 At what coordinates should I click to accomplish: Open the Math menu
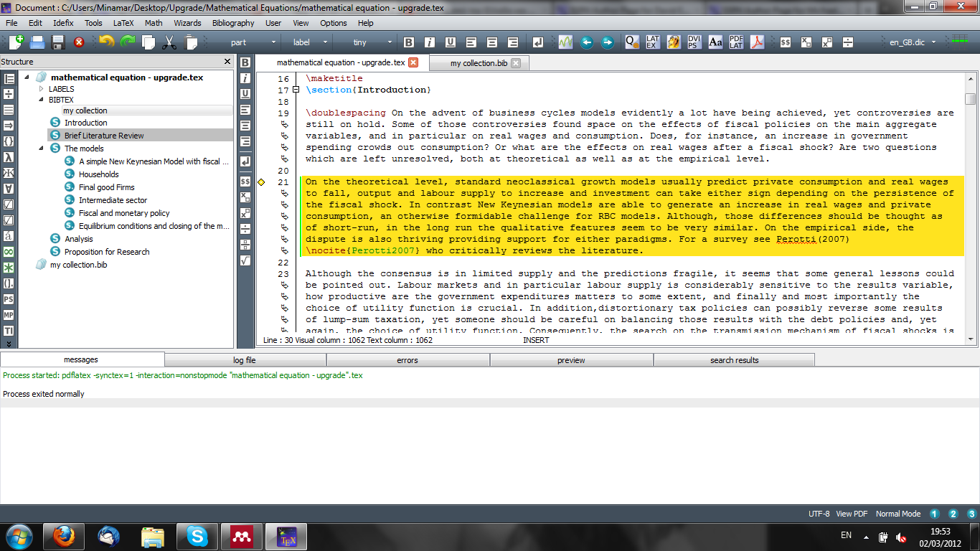[154, 23]
